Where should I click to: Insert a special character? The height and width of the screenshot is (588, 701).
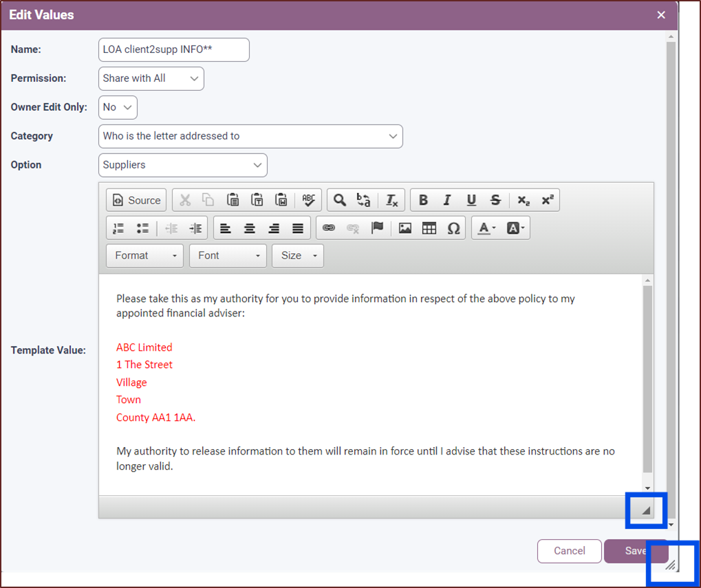pyautogui.click(x=453, y=228)
